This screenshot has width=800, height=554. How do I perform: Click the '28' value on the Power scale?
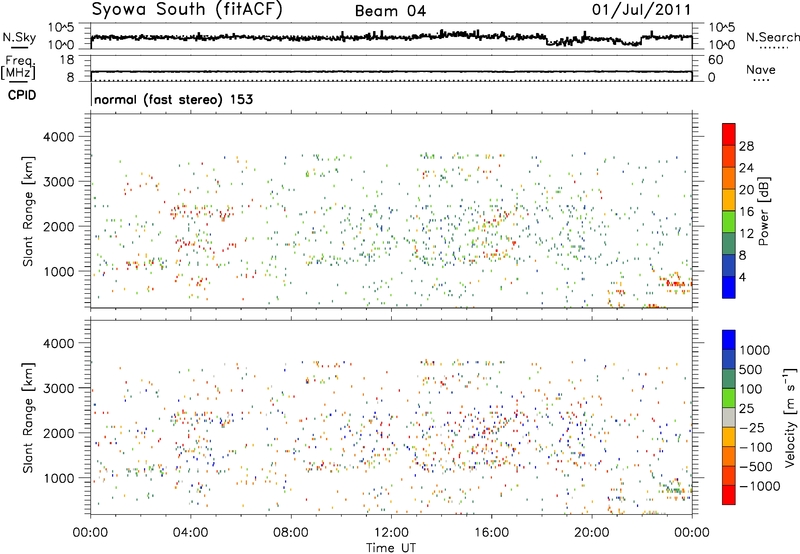tap(746, 146)
